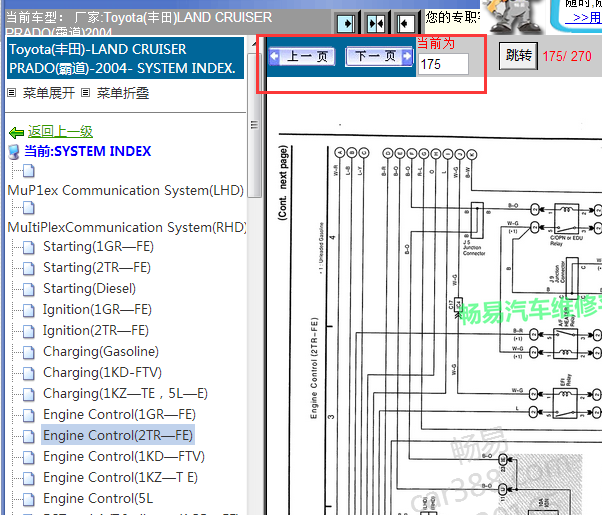This screenshot has width=602, height=515.
Task: Open Ignition(2TR—FE) page
Action: (x=96, y=331)
